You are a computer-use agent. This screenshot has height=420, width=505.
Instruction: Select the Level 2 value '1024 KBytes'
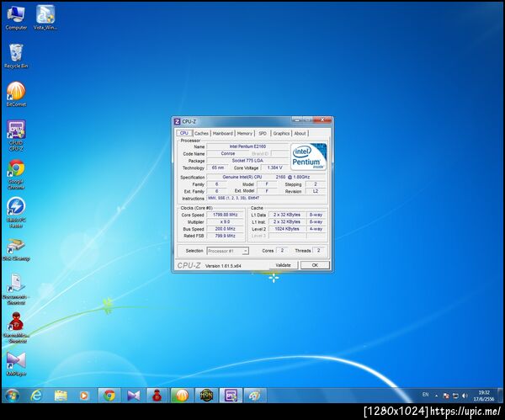[x=287, y=229]
